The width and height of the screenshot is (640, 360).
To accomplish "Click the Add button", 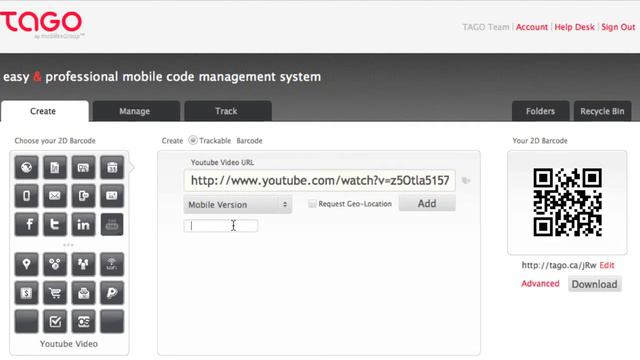I will tap(427, 203).
